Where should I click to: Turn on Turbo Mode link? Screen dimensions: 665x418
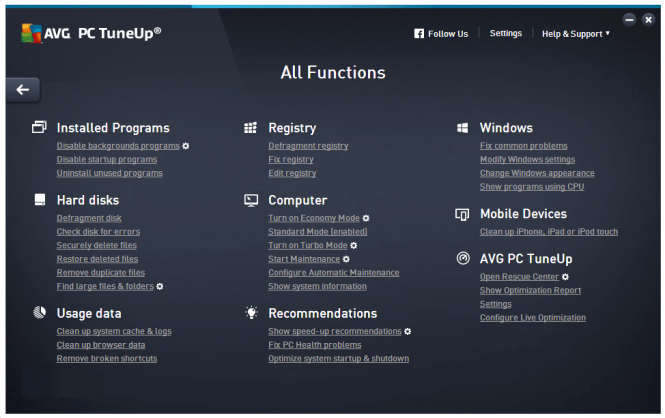(x=308, y=245)
